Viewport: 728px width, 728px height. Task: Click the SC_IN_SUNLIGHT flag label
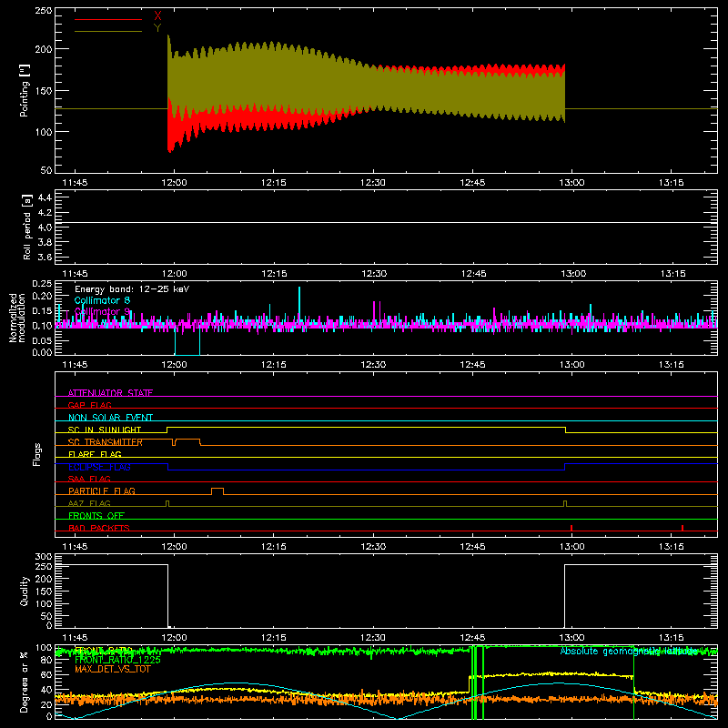coord(105,430)
